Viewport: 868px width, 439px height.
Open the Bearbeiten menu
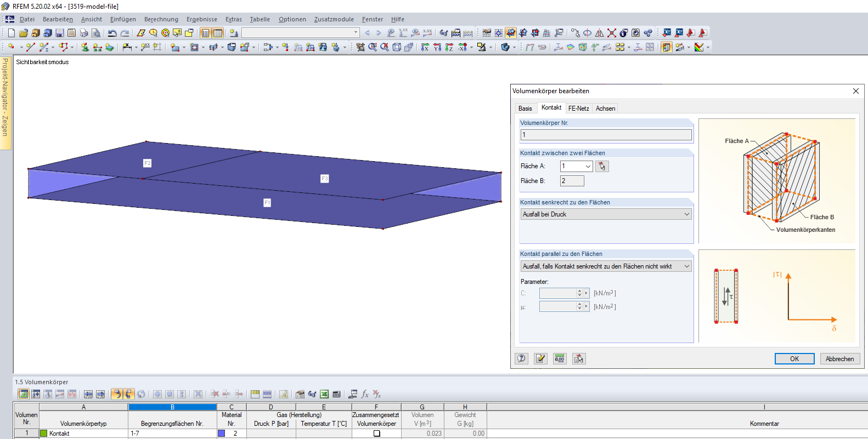(58, 19)
